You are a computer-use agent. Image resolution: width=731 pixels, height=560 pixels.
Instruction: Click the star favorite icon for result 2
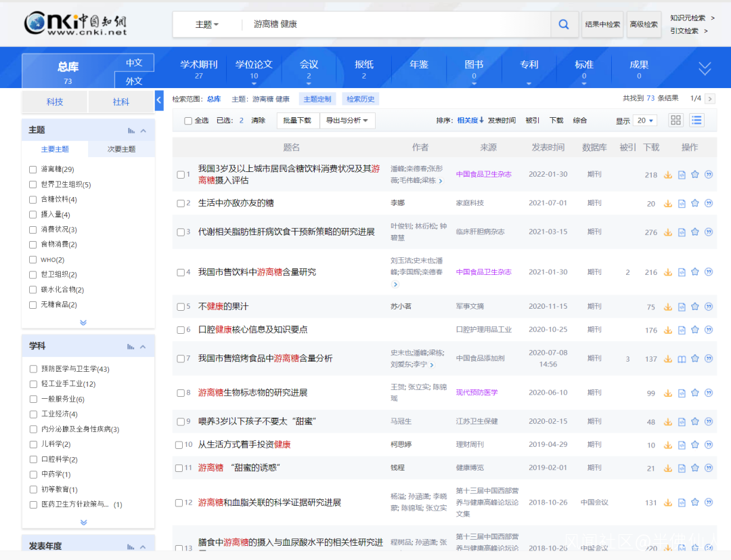694,203
